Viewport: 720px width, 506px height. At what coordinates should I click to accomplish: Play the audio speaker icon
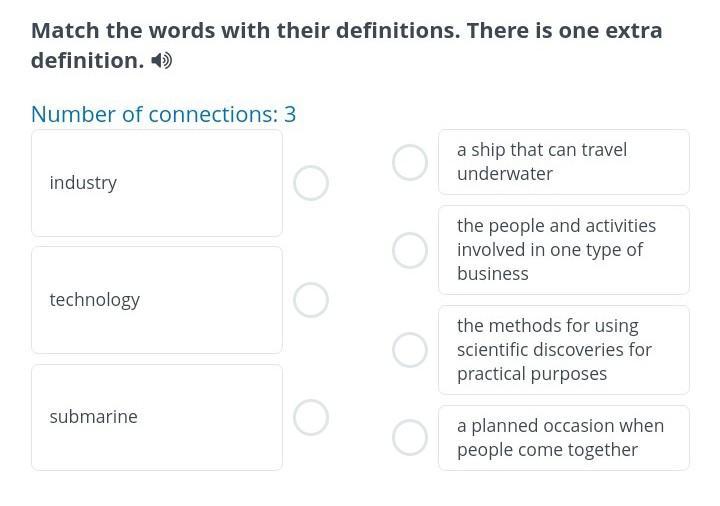point(162,61)
